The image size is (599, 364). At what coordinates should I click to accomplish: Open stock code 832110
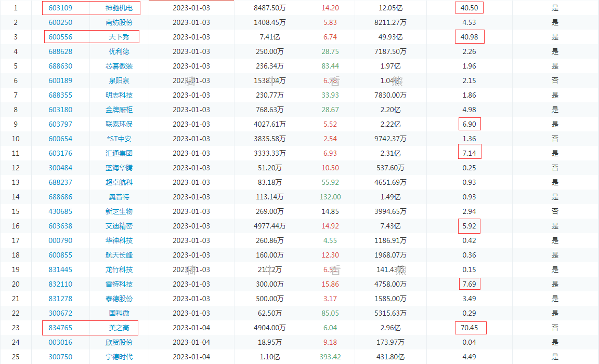(60, 284)
